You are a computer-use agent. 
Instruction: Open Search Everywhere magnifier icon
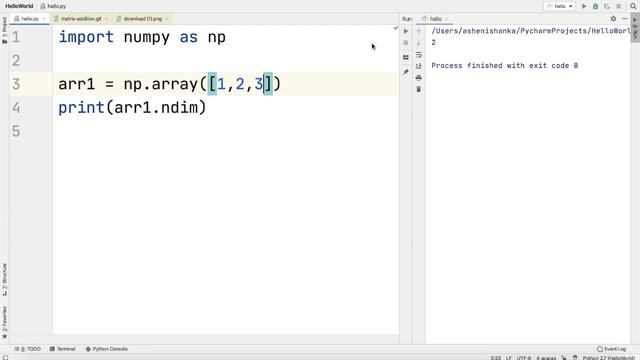click(633, 6)
